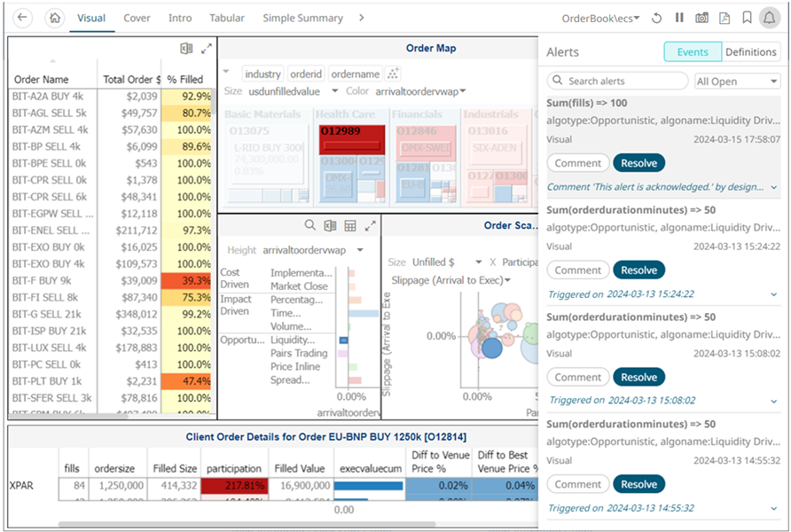Click the red O12989 treemap cell
This screenshot has height=532, width=791.
pos(351,139)
